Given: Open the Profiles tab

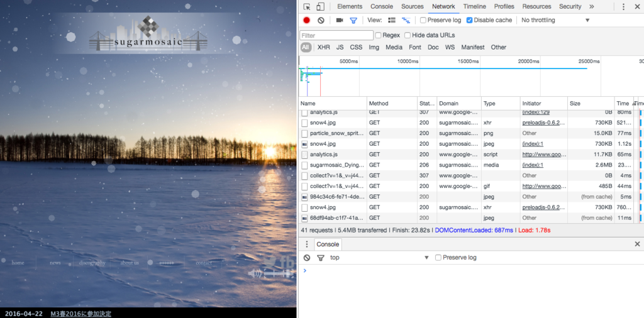Looking at the screenshot, I should [504, 6].
